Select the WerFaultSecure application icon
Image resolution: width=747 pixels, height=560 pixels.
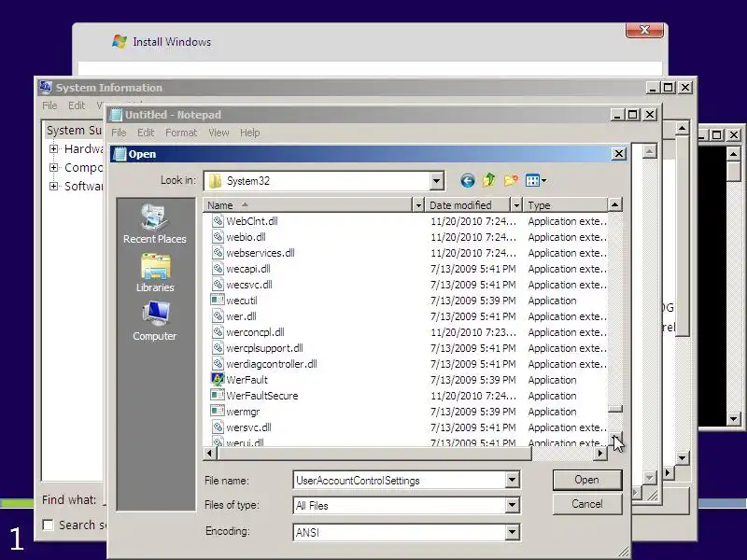(218, 395)
